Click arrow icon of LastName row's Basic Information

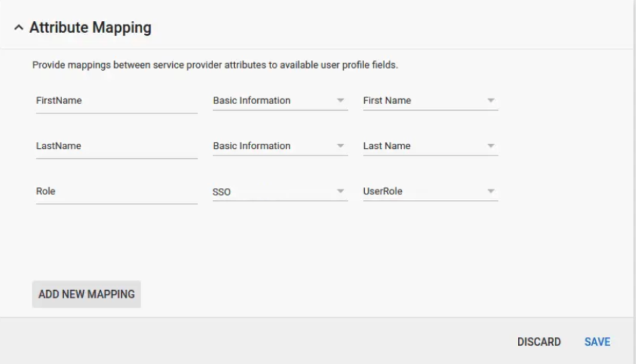coord(340,146)
